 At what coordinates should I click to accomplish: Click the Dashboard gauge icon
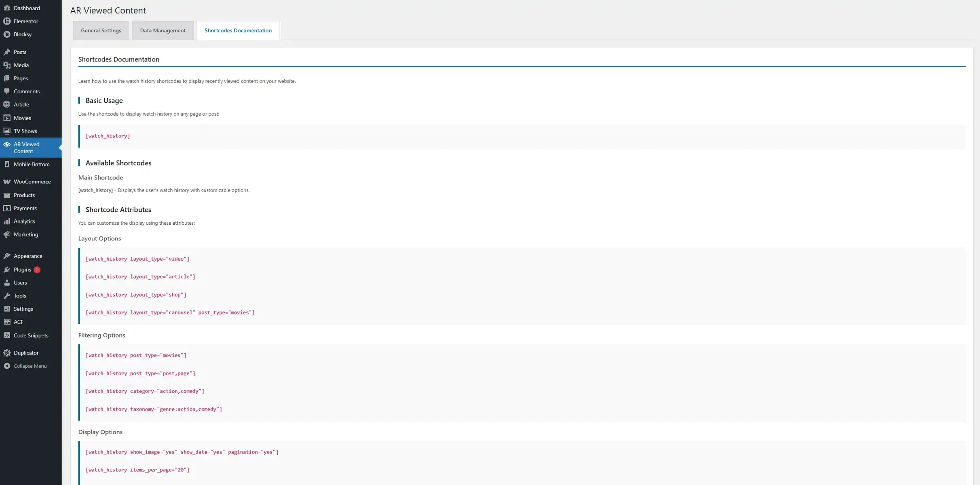(7, 8)
